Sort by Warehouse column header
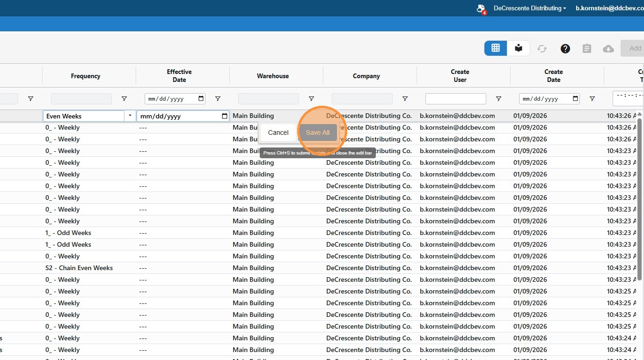644x360 pixels. (x=273, y=76)
